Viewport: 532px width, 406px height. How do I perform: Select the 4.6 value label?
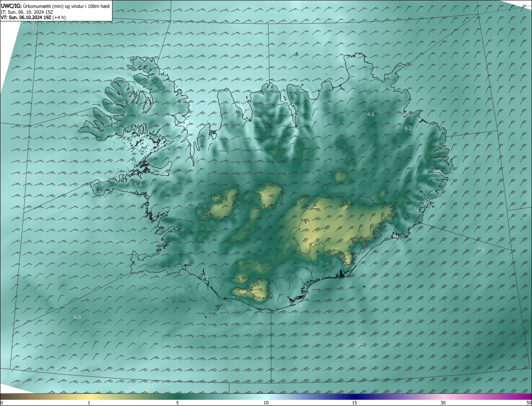pos(371,114)
